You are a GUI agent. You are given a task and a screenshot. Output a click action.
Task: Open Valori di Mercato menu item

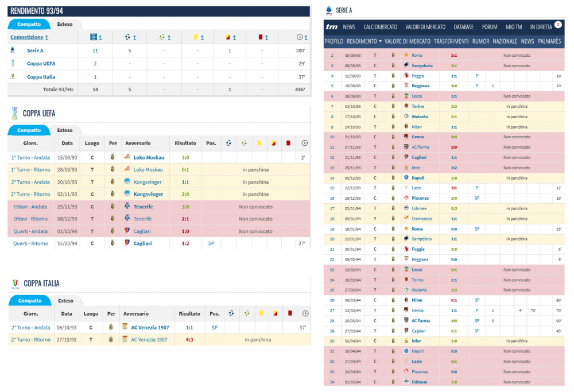click(425, 27)
